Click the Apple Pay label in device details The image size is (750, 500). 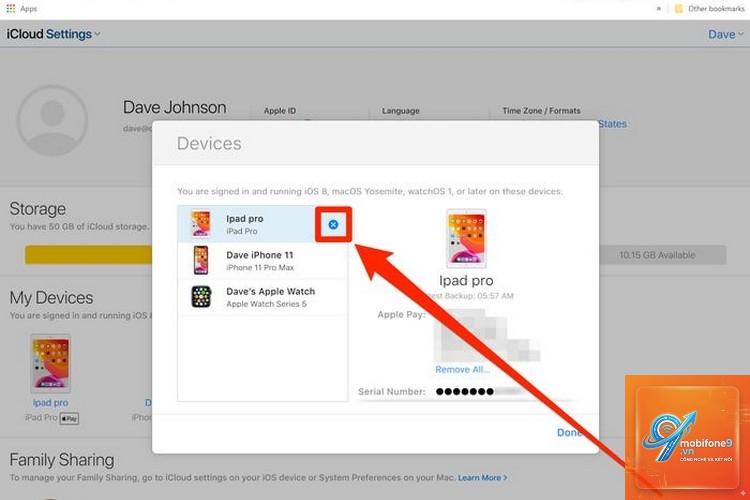401,315
